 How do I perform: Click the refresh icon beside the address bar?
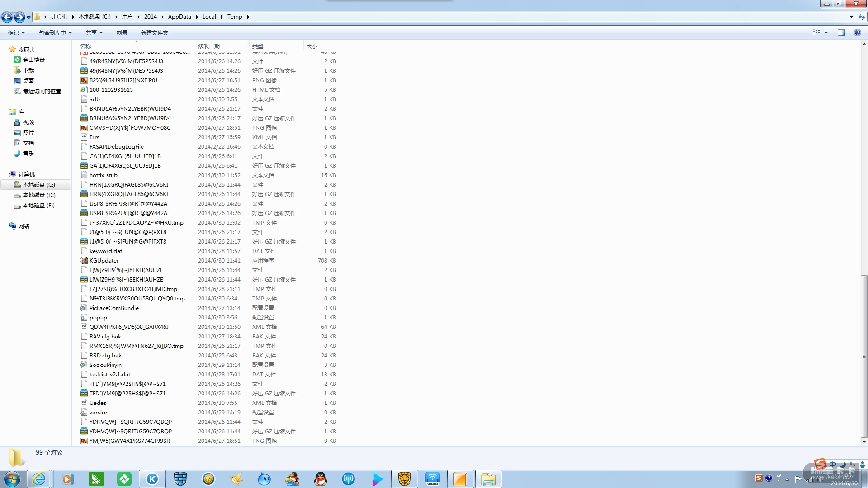(862, 17)
